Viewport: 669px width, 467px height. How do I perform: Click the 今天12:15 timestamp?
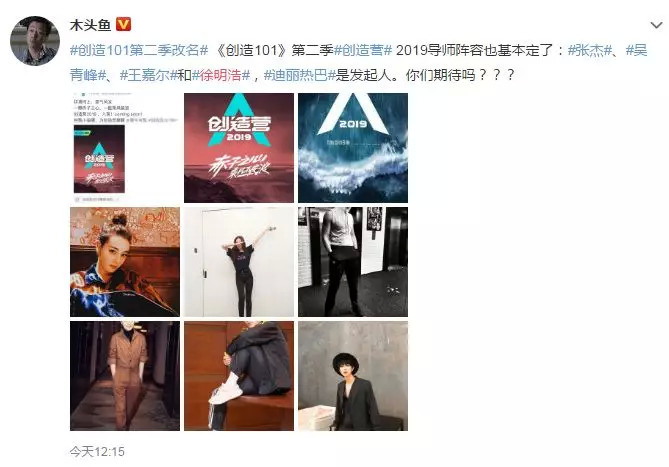(x=97, y=452)
